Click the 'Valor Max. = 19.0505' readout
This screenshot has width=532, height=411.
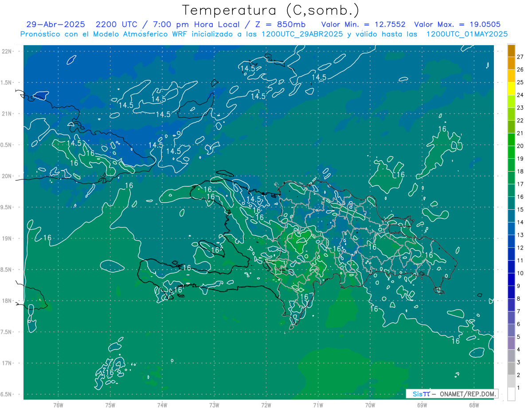(457, 24)
